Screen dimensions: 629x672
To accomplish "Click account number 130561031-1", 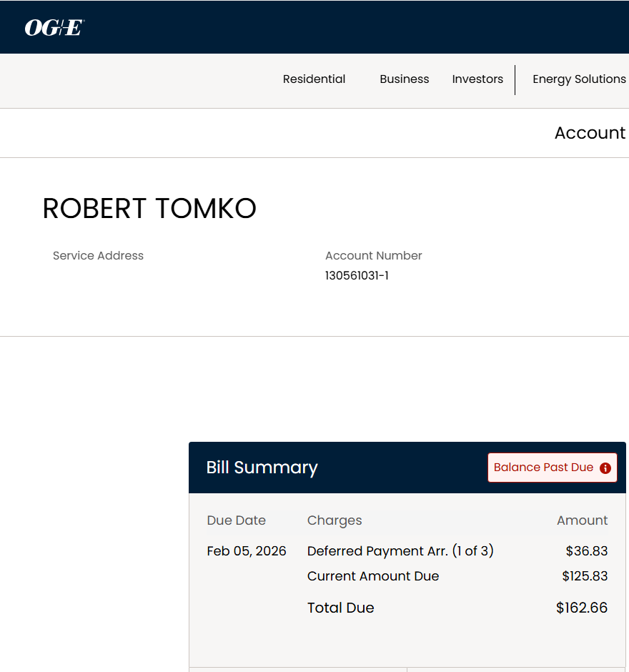I will tap(357, 275).
